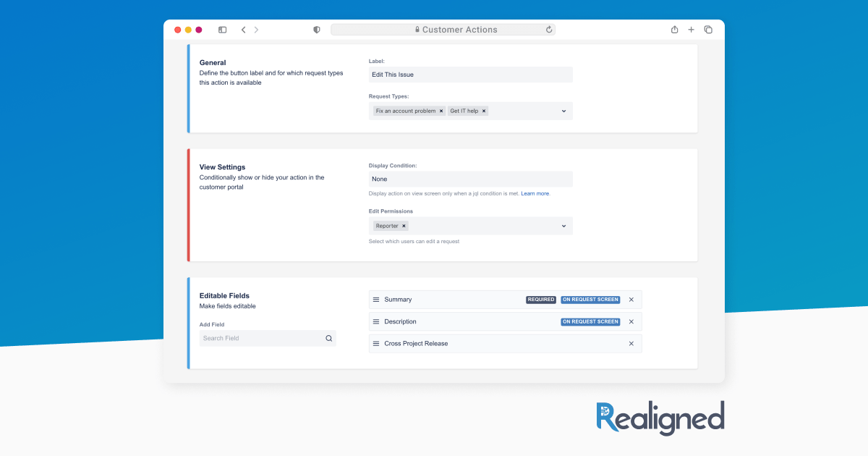Viewport: 868px width, 456px height.
Task: Reload the Customer Actions page
Action: 549,29
